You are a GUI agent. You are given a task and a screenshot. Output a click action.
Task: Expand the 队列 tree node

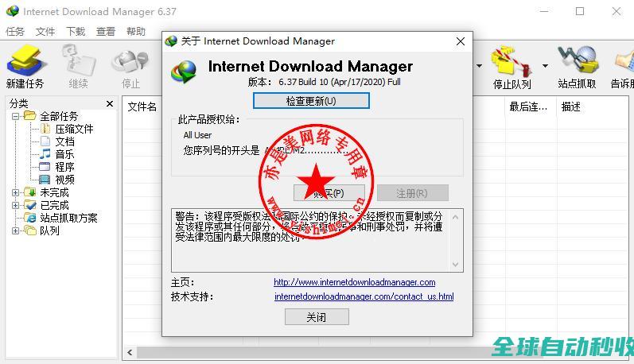[16, 230]
